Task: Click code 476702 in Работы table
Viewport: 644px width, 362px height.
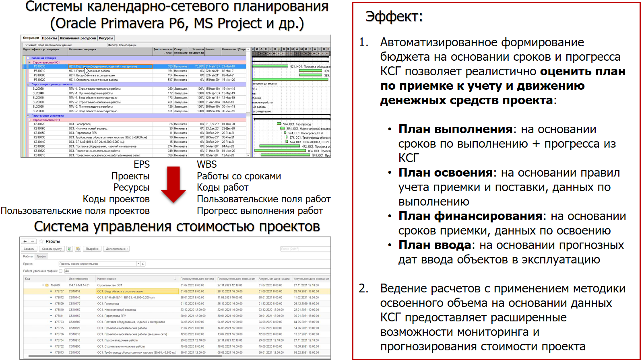Action: [x=59, y=346]
